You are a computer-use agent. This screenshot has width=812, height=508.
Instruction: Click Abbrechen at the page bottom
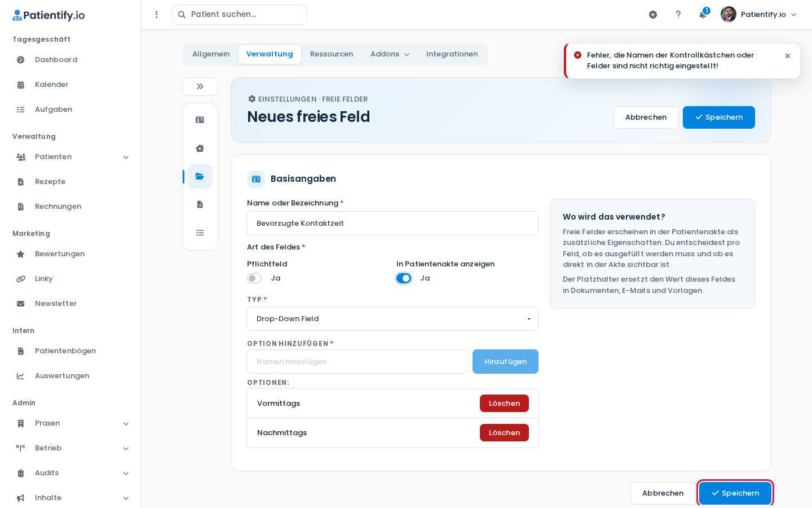pyautogui.click(x=663, y=493)
